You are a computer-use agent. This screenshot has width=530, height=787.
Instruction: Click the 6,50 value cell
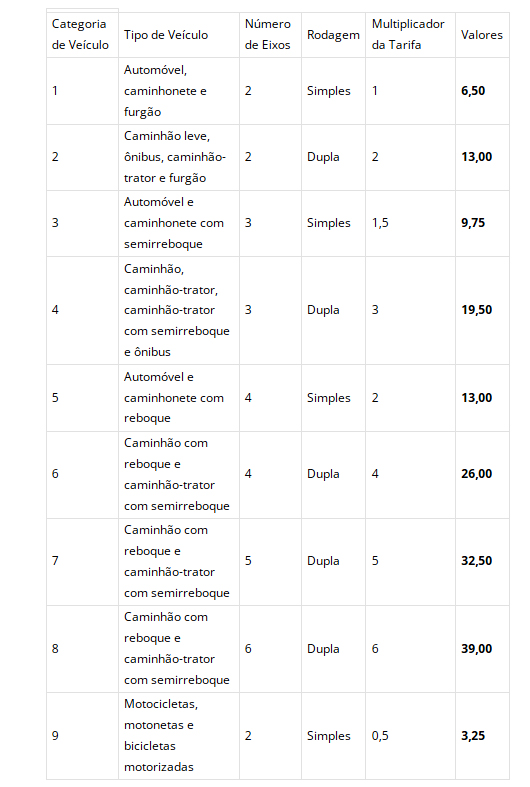(482, 91)
